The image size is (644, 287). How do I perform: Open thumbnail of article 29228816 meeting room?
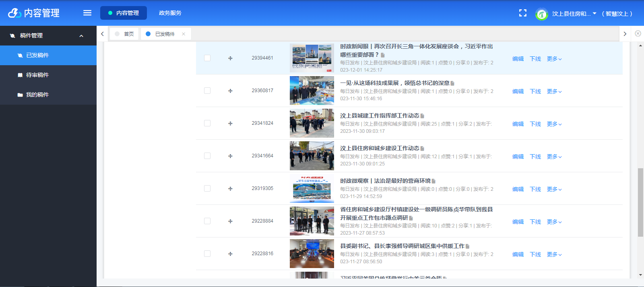pos(312,254)
